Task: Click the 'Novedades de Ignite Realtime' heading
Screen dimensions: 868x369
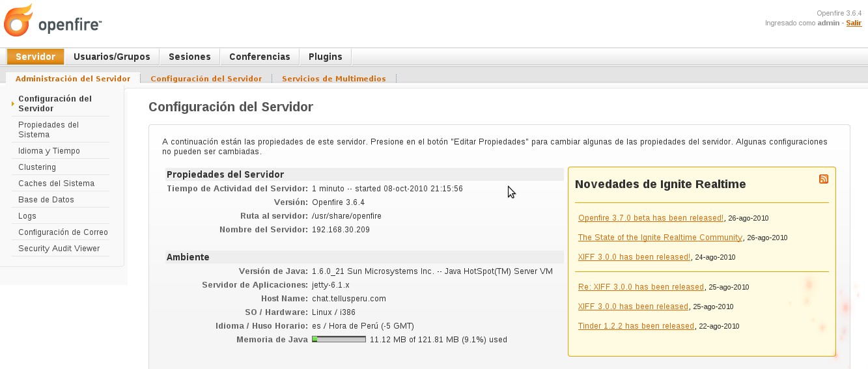Action: pos(660,184)
